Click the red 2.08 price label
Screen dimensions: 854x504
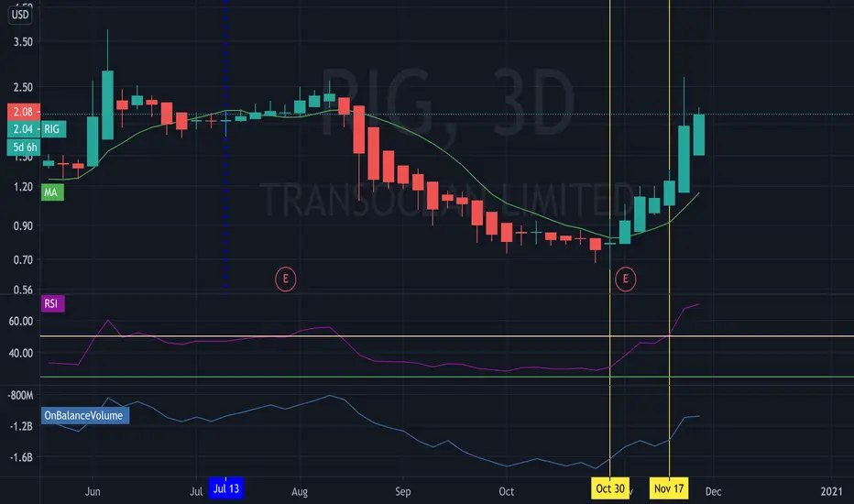24,112
